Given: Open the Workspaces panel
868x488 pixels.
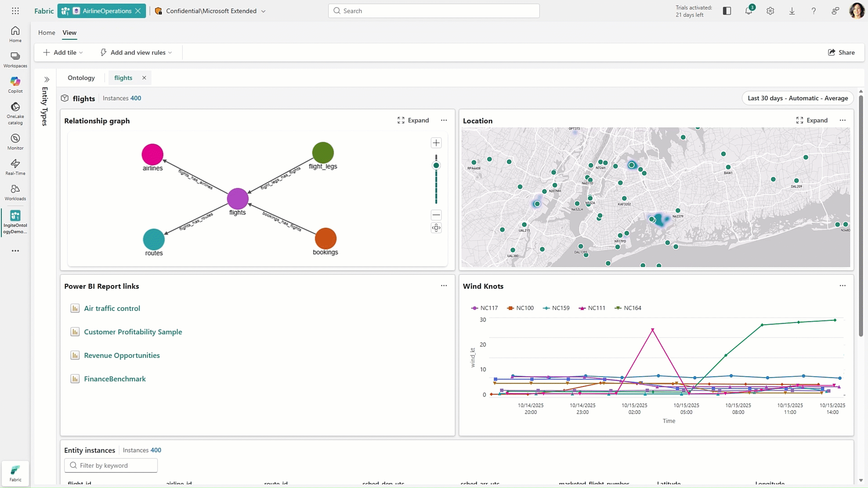Looking at the screenshot, I should (x=15, y=59).
